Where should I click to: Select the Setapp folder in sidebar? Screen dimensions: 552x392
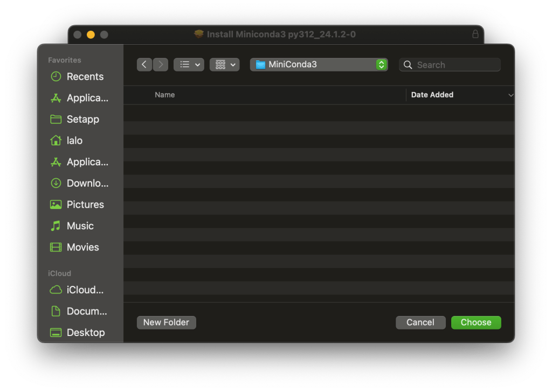(82, 119)
